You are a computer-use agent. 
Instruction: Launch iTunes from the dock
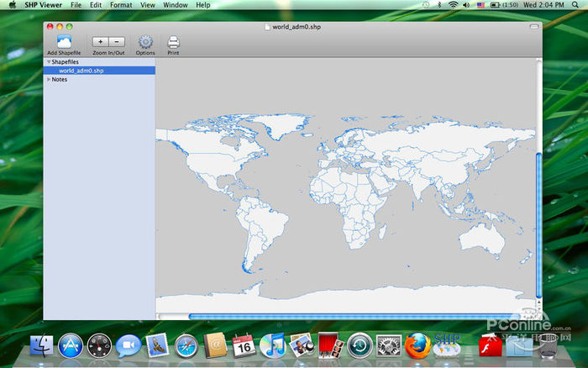[x=272, y=344]
